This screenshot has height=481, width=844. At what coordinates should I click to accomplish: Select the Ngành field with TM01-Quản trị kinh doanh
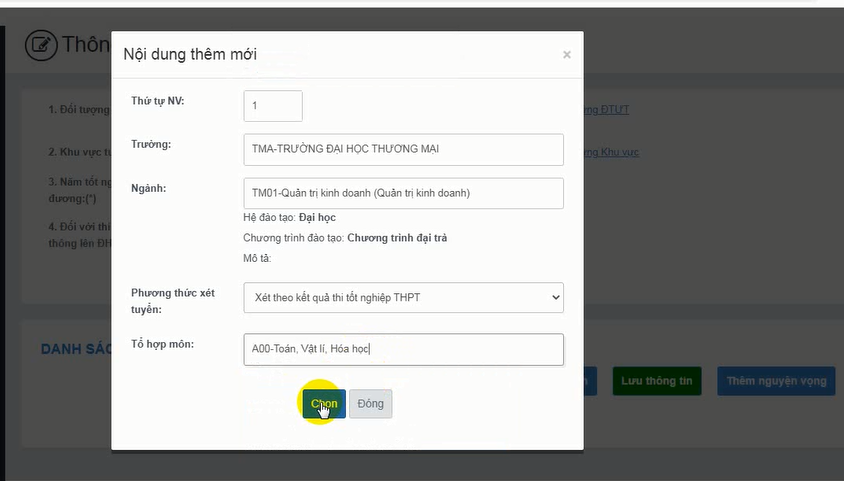403,193
